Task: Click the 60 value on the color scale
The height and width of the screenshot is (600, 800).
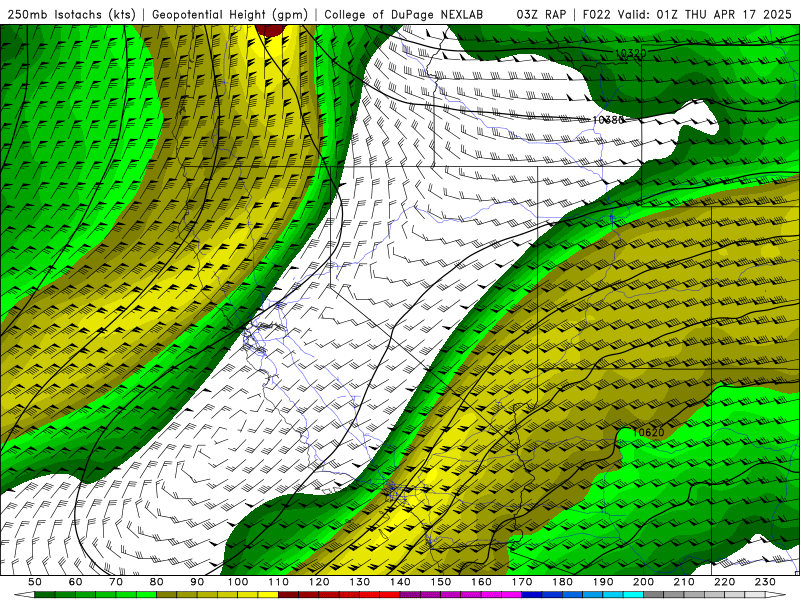Action: [x=75, y=582]
